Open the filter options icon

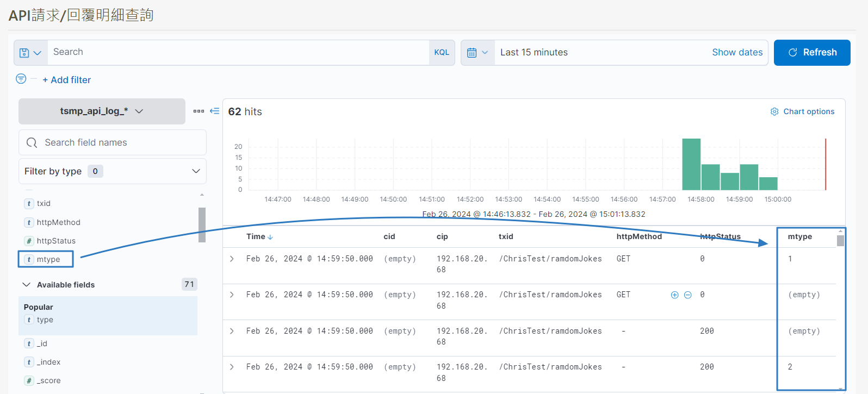[x=21, y=79]
